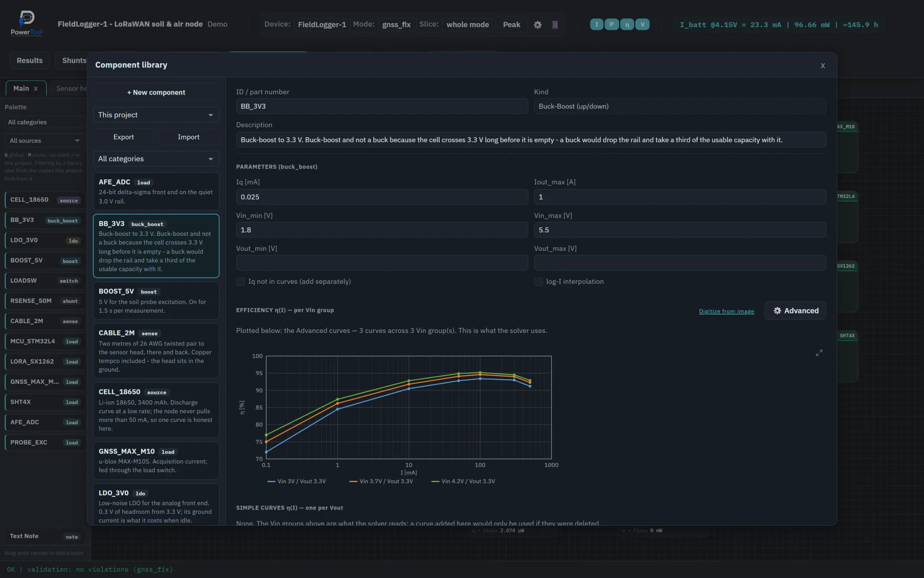Enable log-I interpolation checkbox
The width and height of the screenshot is (924, 578).
coord(538,282)
